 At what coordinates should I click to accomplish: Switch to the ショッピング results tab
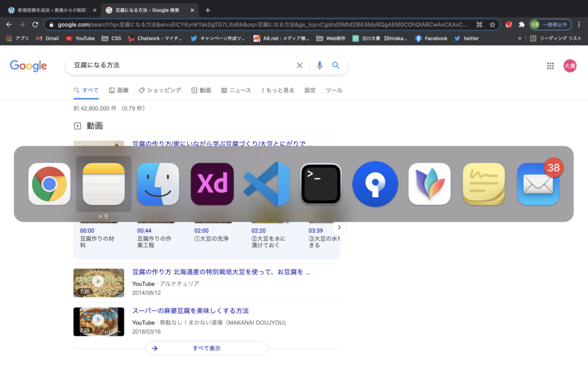click(x=160, y=90)
